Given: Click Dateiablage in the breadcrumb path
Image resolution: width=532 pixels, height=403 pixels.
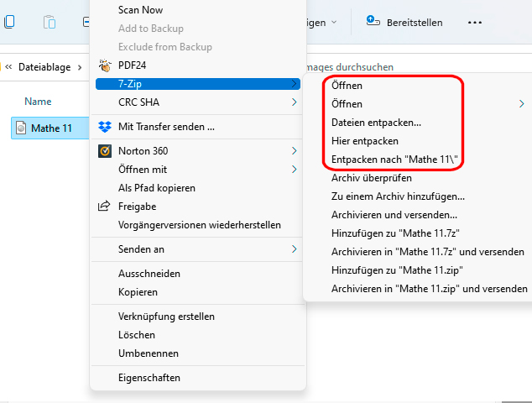Looking at the screenshot, I should click(44, 67).
